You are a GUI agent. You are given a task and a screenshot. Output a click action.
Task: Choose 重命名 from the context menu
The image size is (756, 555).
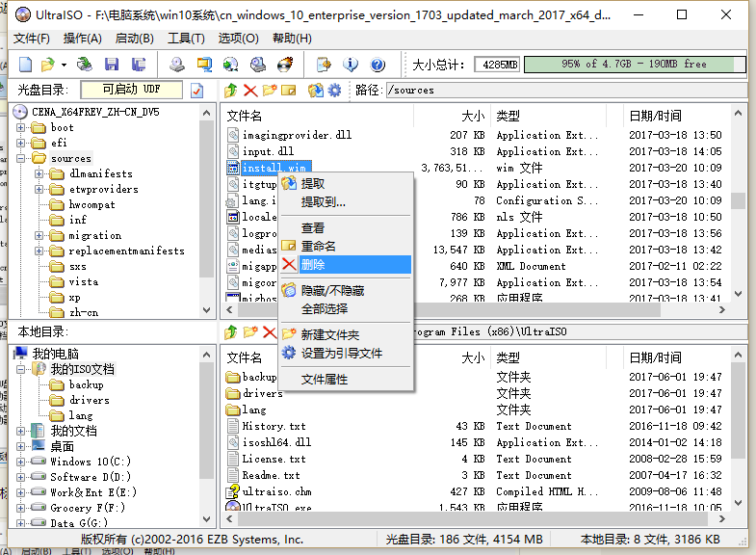tap(346, 247)
